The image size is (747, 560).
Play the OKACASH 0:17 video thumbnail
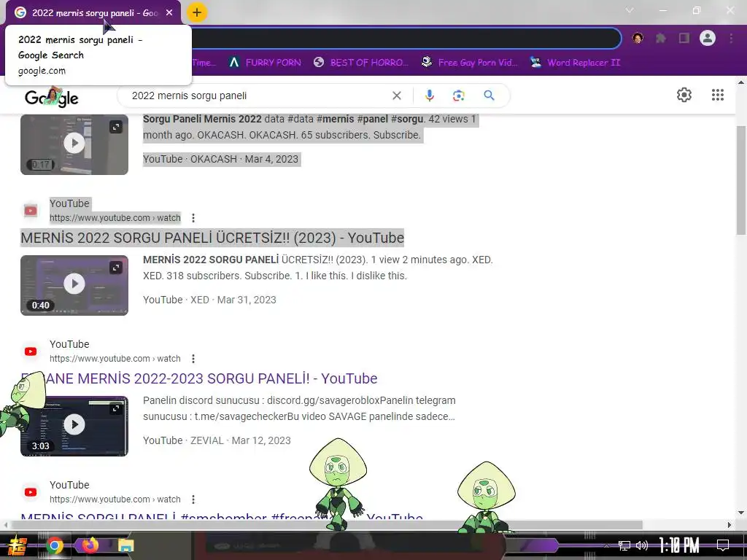(x=74, y=144)
